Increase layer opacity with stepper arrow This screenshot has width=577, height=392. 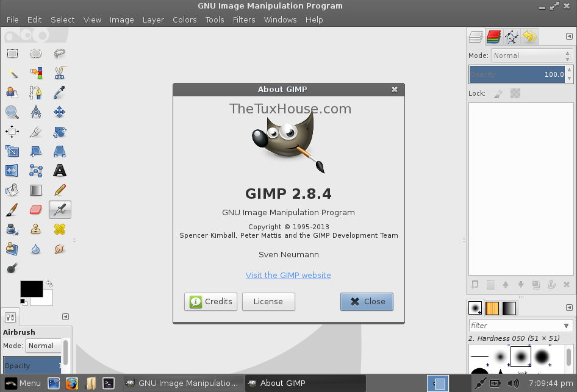click(x=569, y=70)
